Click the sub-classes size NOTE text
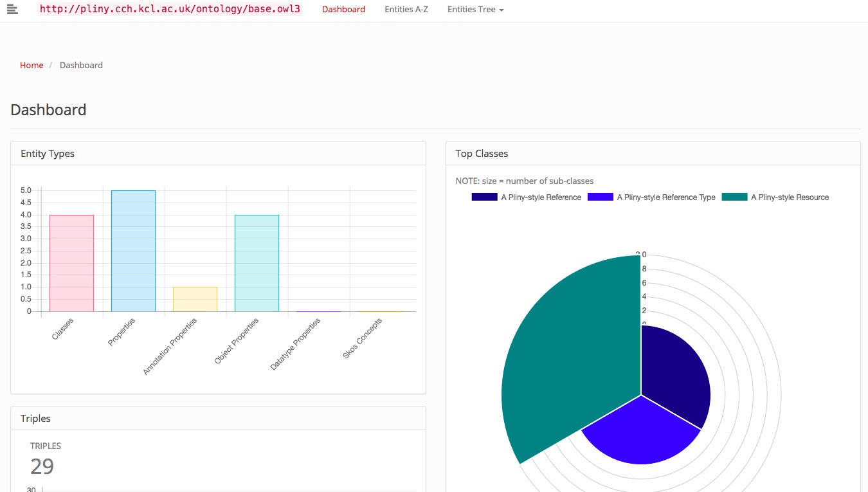 tap(525, 181)
